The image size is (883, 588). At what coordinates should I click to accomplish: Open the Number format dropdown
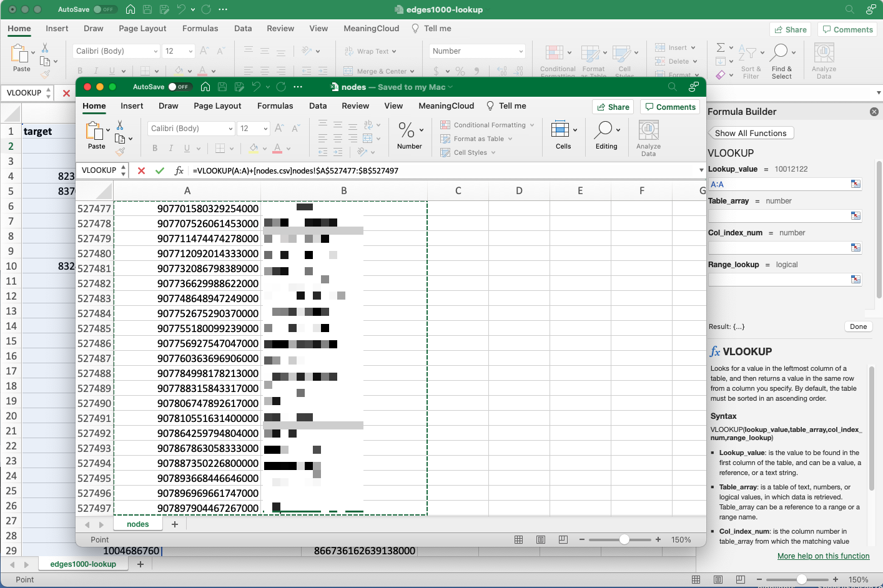click(521, 51)
